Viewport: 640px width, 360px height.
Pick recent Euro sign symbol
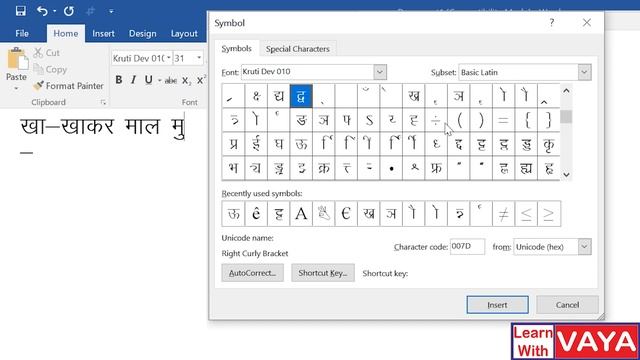(346, 213)
